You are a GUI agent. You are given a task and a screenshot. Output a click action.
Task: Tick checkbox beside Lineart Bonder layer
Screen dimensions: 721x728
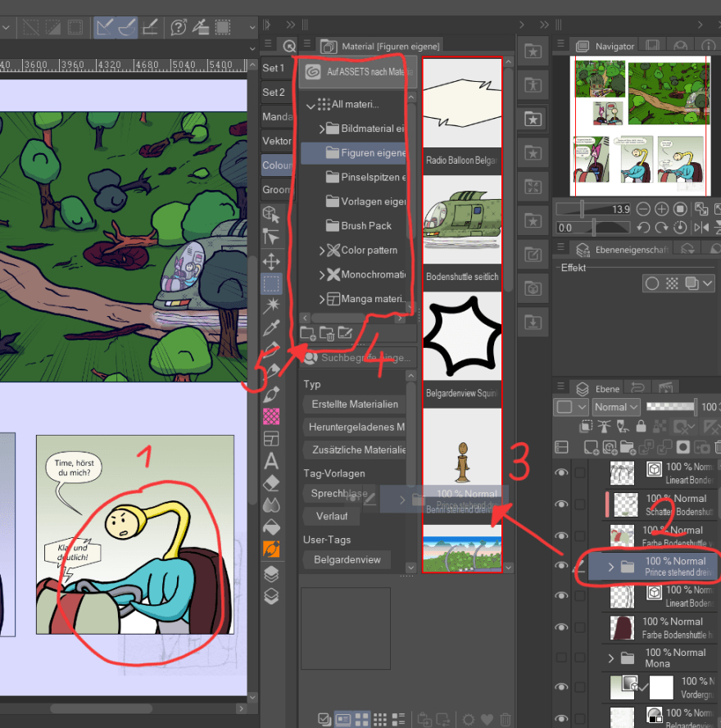tap(580, 473)
